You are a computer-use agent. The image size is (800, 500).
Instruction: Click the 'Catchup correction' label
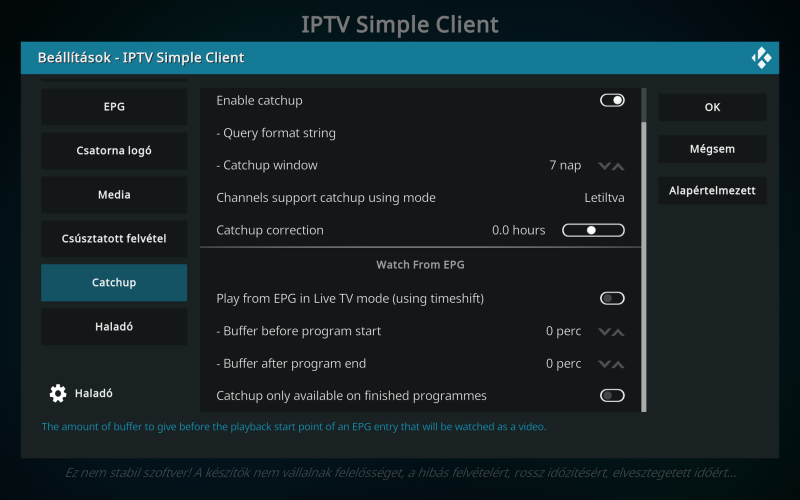(x=270, y=230)
